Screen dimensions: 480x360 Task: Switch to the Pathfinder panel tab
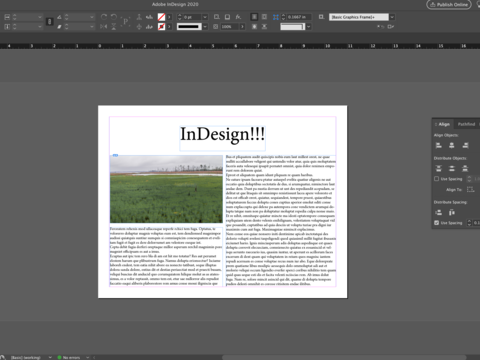pos(466,124)
